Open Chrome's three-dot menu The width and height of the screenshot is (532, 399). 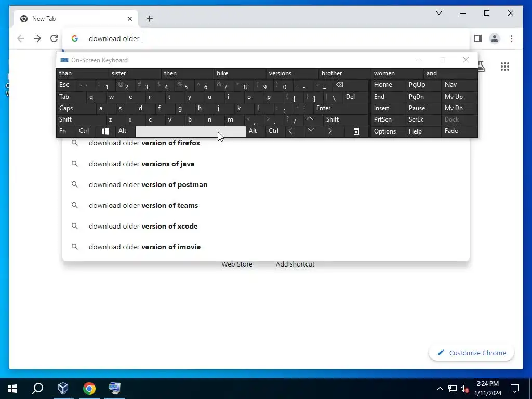(x=511, y=38)
